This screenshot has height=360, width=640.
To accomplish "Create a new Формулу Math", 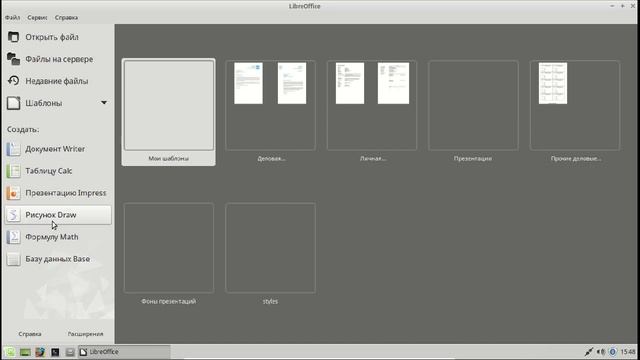I will (x=58, y=237).
